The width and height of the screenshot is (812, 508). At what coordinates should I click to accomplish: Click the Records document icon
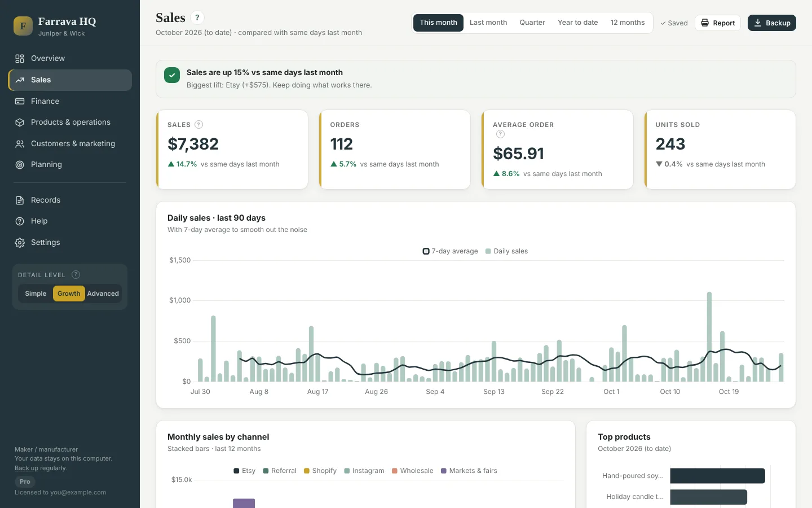coord(20,200)
